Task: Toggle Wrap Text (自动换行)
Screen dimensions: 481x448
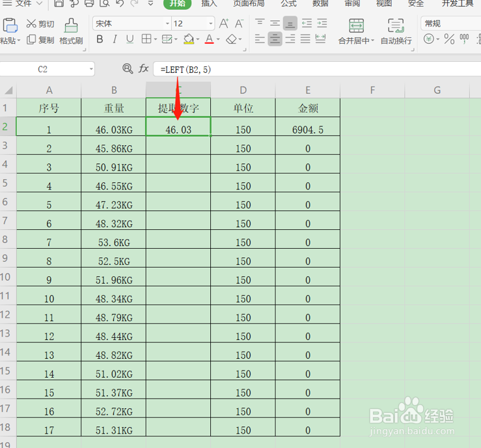Action: [x=396, y=31]
